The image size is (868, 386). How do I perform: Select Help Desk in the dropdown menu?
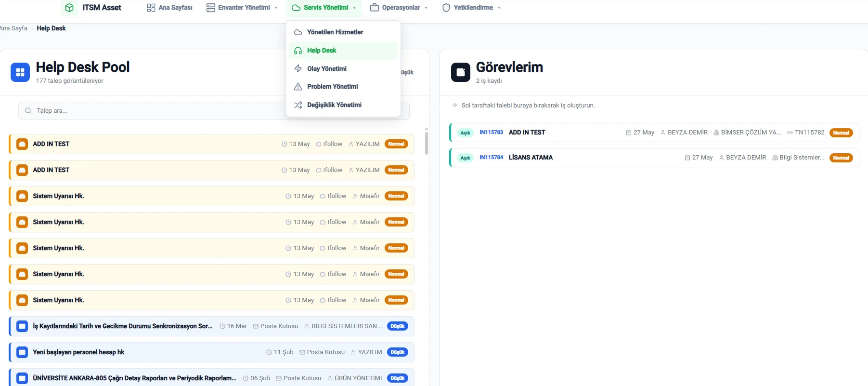(x=343, y=51)
